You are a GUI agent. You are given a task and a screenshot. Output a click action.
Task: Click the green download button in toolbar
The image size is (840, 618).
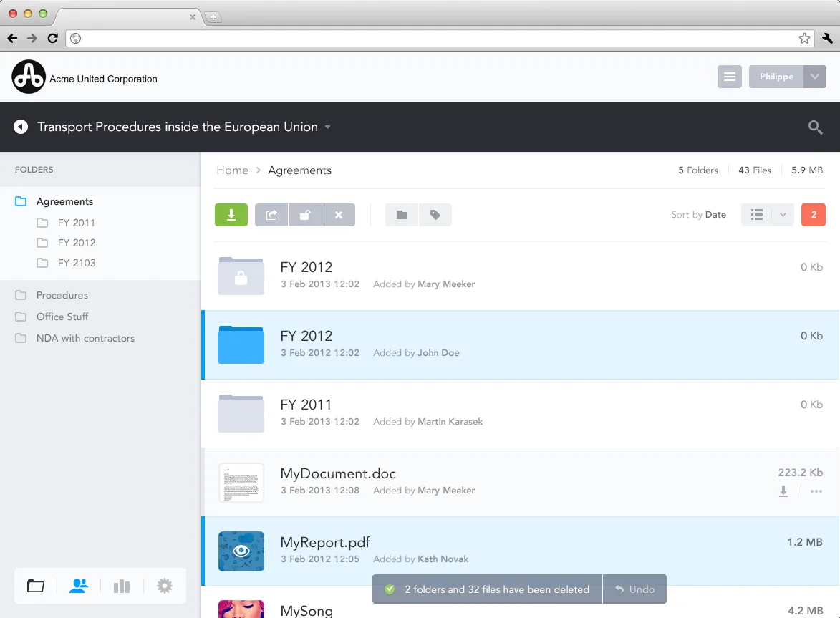(231, 215)
